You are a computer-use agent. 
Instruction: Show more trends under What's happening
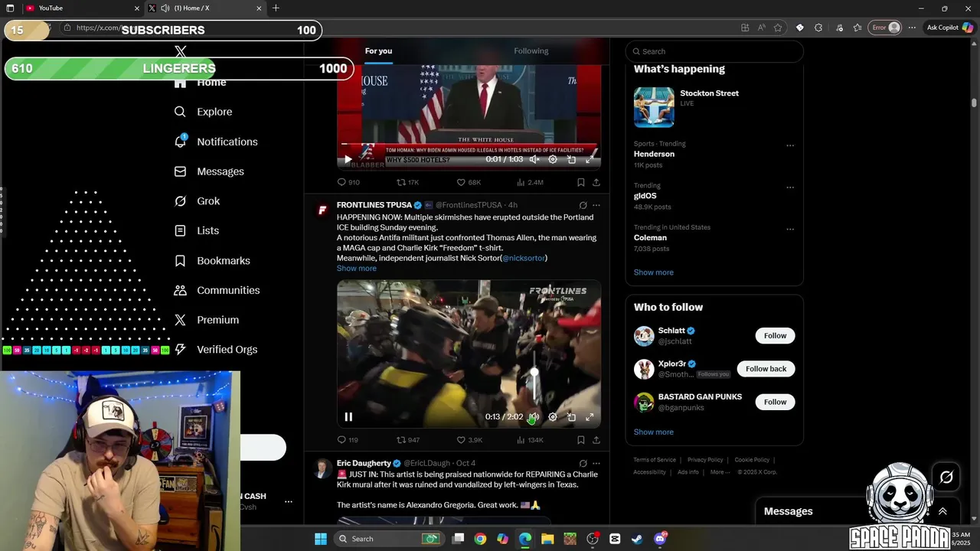(654, 272)
